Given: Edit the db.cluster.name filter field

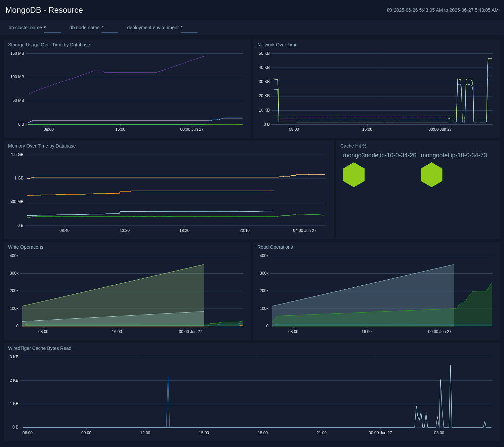Looking at the screenshot, I should click(52, 28).
